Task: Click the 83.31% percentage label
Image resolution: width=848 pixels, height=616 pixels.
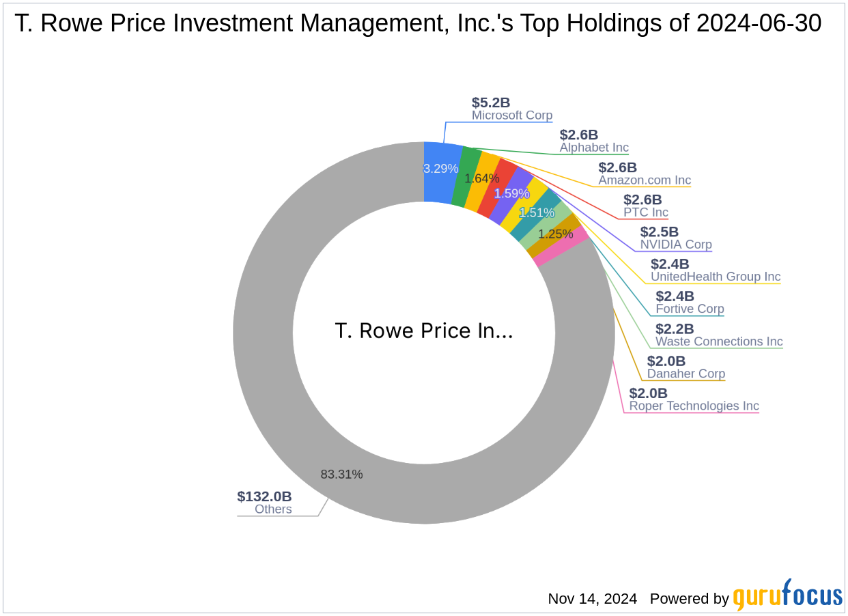Action: click(341, 474)
